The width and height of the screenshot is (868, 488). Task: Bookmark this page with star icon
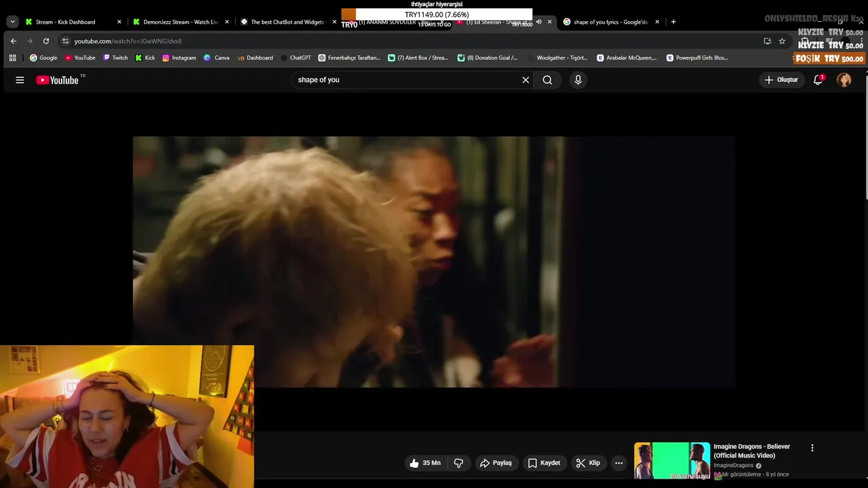[x=782, y=41]
